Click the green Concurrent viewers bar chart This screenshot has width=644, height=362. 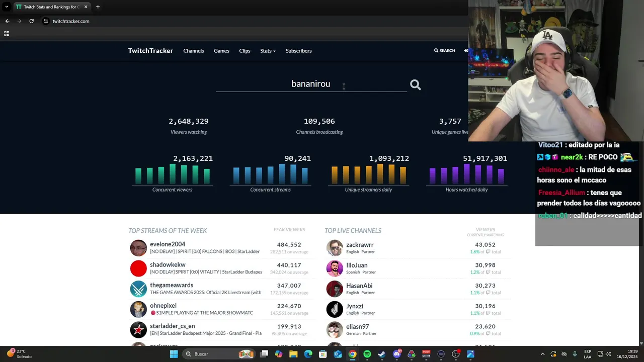click(173, 174)
